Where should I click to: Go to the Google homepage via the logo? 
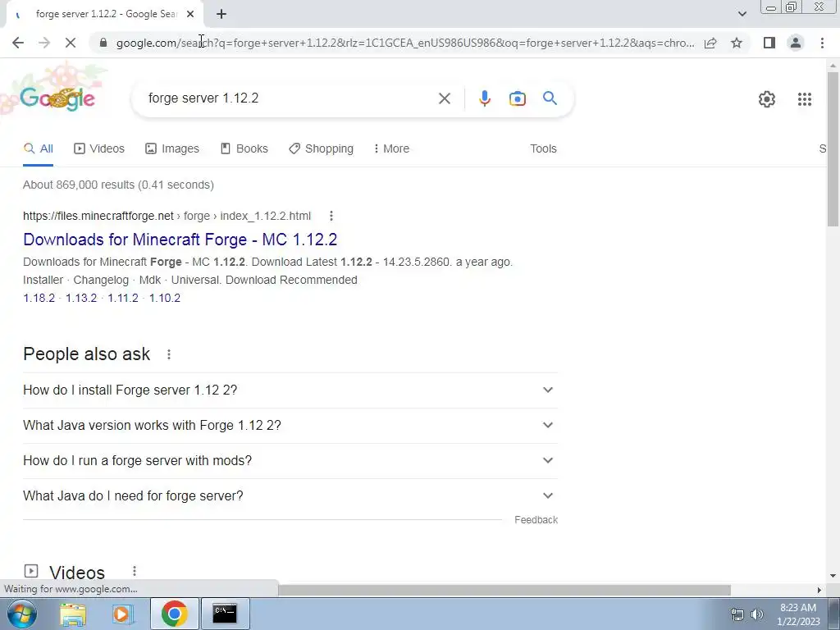tap(57, 98)
